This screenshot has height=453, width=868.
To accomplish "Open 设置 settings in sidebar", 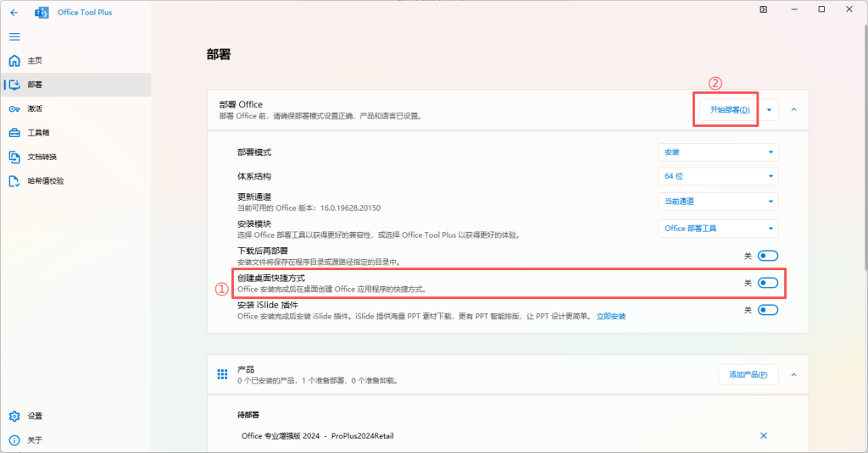I will (34, 417).
